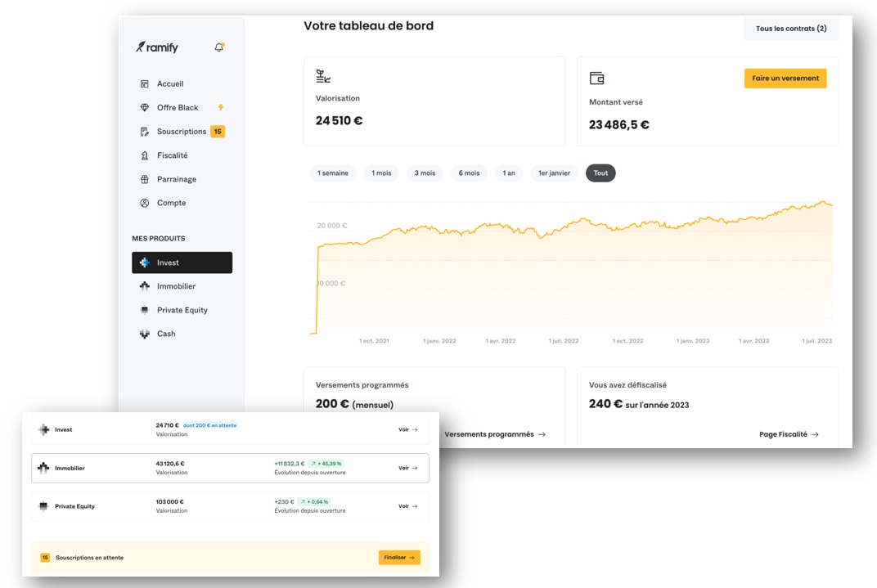Select the 1 mois period filter

381,173
